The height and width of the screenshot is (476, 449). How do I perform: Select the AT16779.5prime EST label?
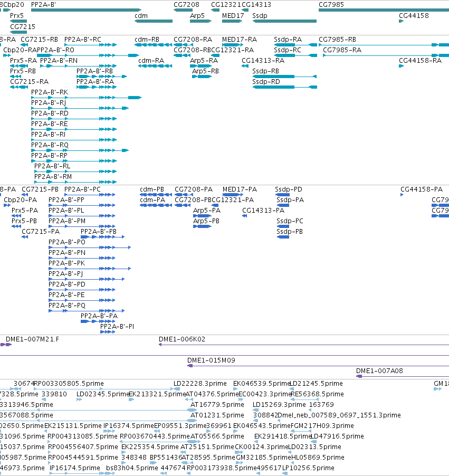tap(217, 404)
